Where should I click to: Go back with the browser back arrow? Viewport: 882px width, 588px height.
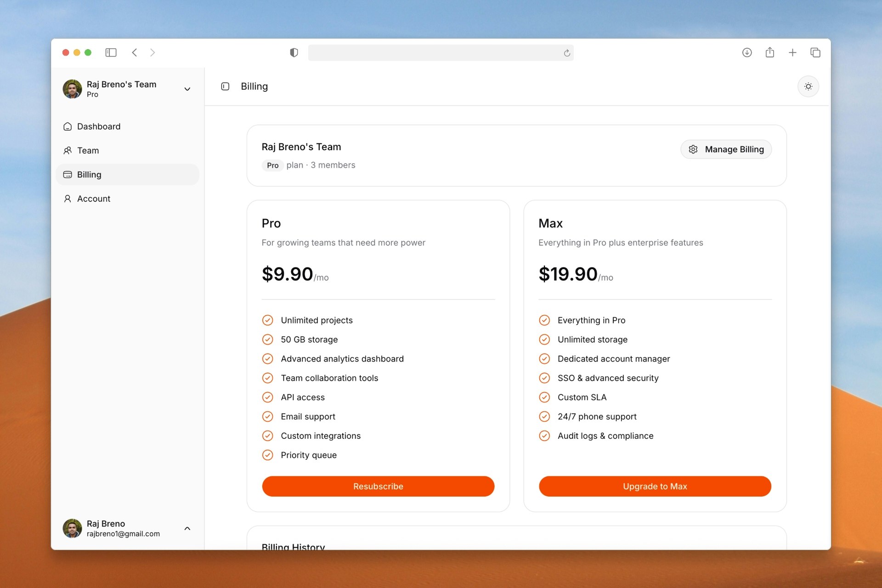coord(135,52)
